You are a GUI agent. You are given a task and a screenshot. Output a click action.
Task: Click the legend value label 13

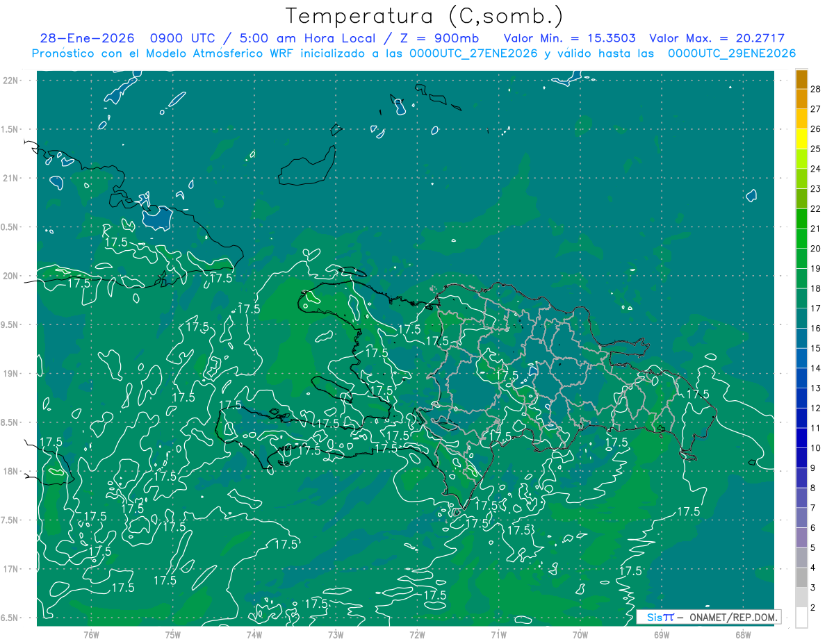816,388
